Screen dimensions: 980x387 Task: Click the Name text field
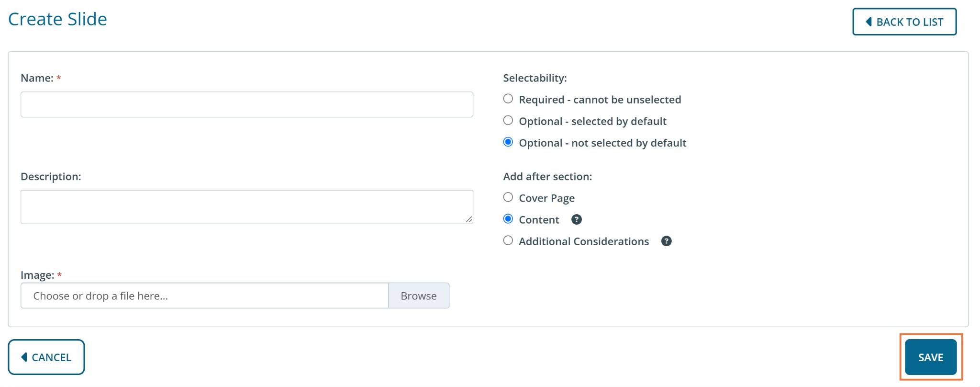246,104
